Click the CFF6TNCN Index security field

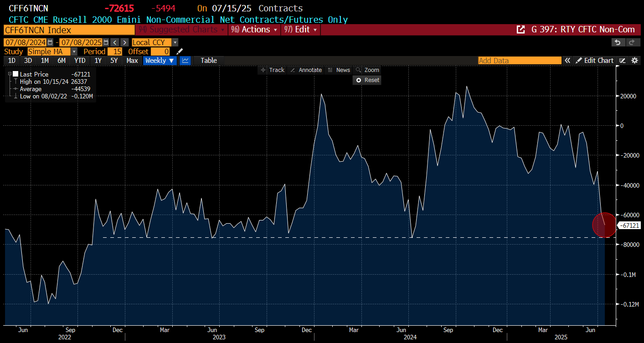[x=69, y=30]
